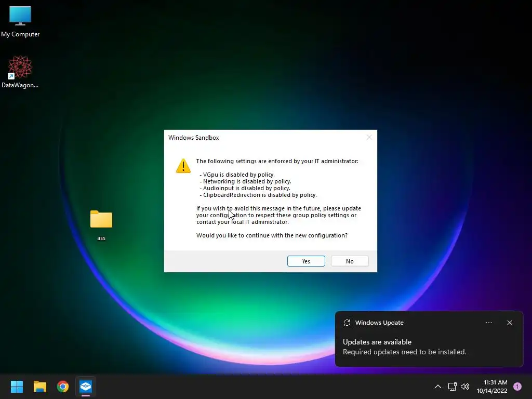Click 'VGpu is disabled by policy' line
This screenshot has height=399, width=532.
tap(237, 175)
